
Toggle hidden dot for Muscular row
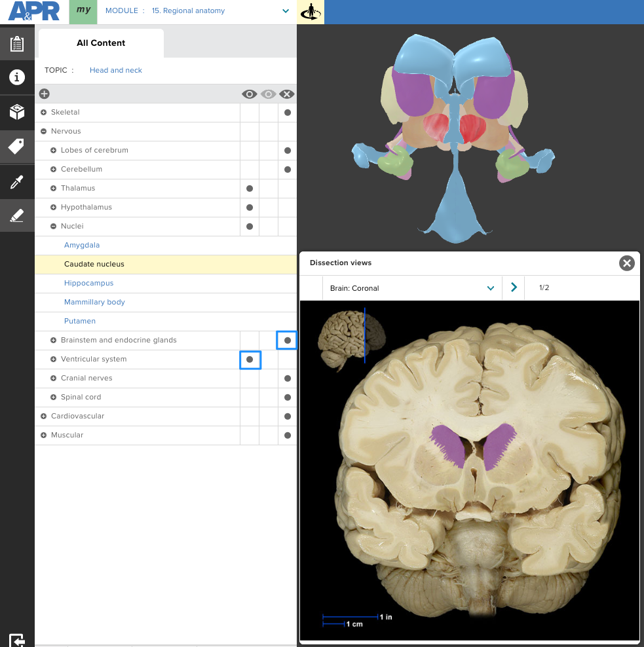tap(288, 435)
